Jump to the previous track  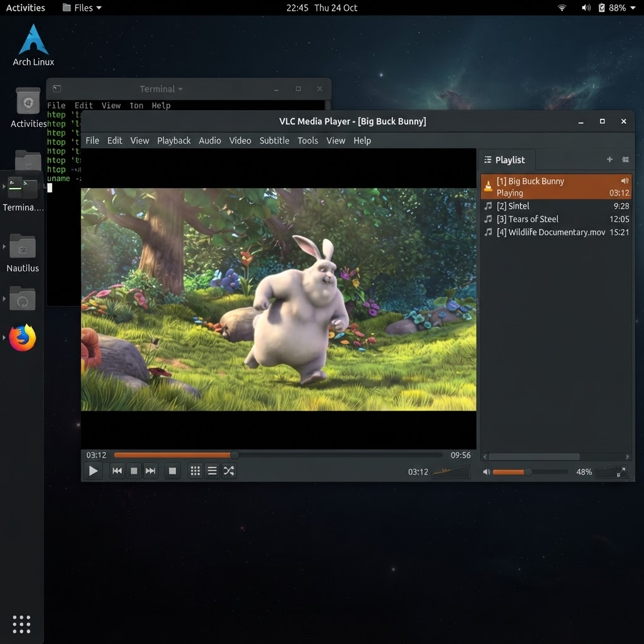point(117,470)
